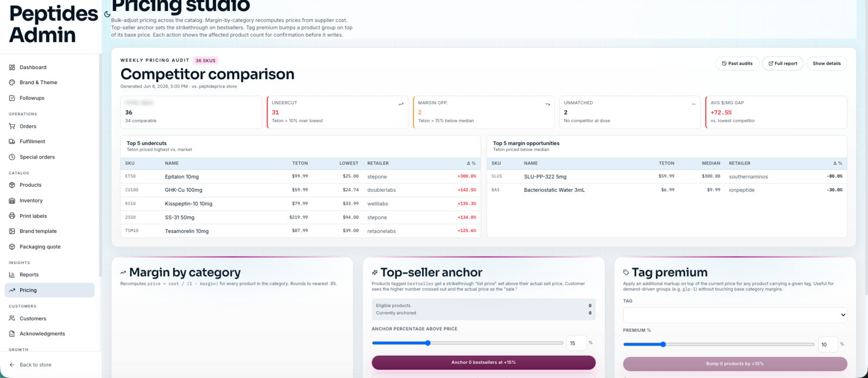Viewport: 868px width, 378px height.
Task: Click the ET50 SKU cell
Action: coord(130,177)
